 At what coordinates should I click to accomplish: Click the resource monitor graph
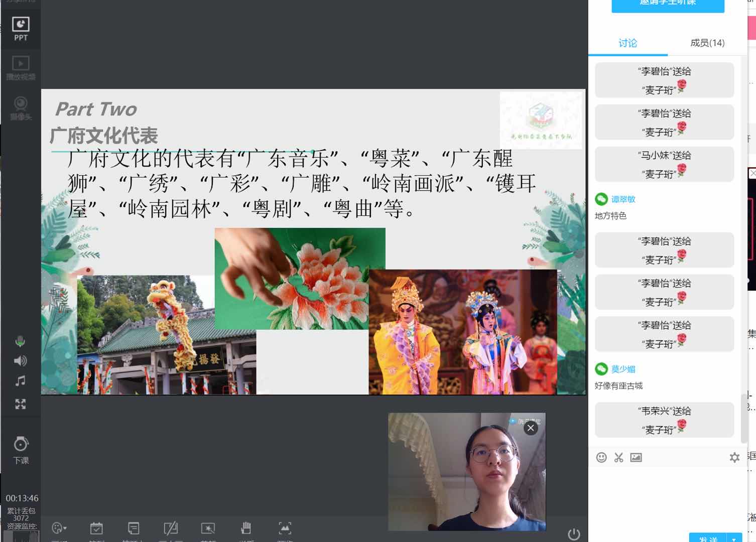click(x=21, y=537)
